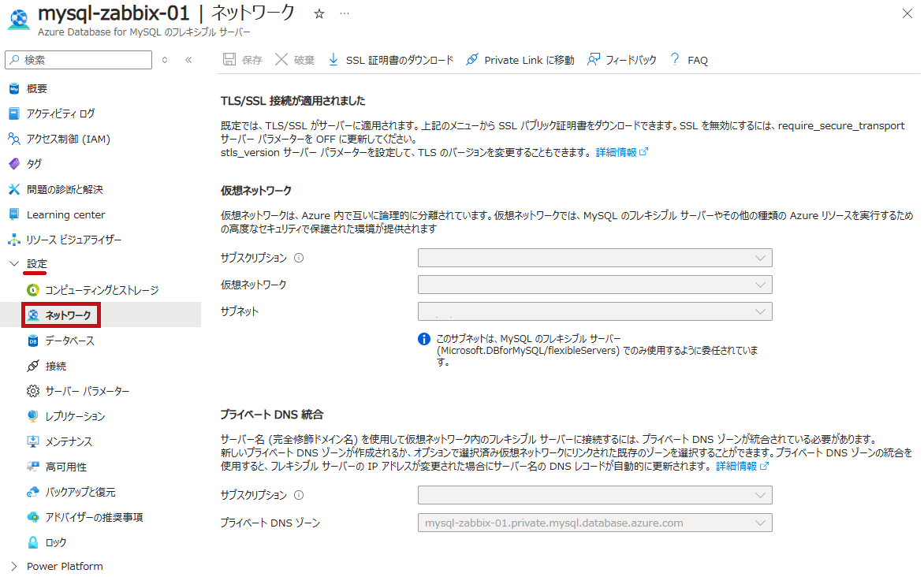This screenshot has width=924, height=577.
Task: Click the データベース DB icon
Action: coord(33,341)
